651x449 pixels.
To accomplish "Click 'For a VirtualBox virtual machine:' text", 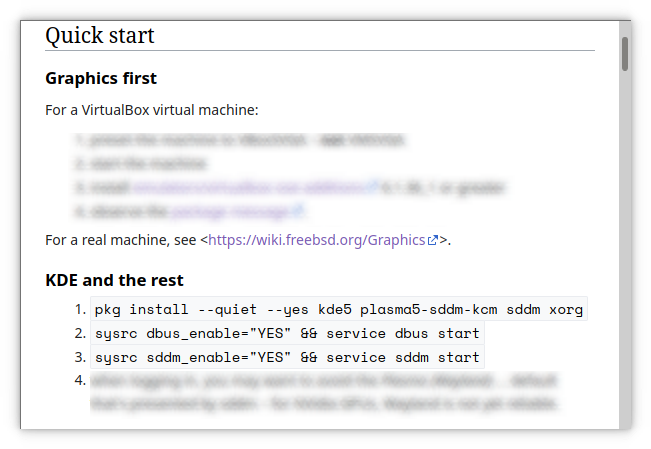I will click(152, 109).
